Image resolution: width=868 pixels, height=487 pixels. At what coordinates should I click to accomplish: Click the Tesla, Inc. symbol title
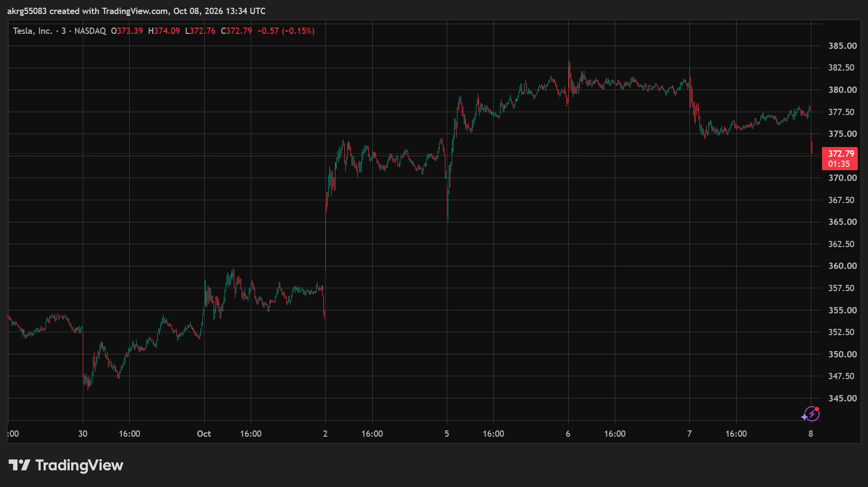[32, 31]
